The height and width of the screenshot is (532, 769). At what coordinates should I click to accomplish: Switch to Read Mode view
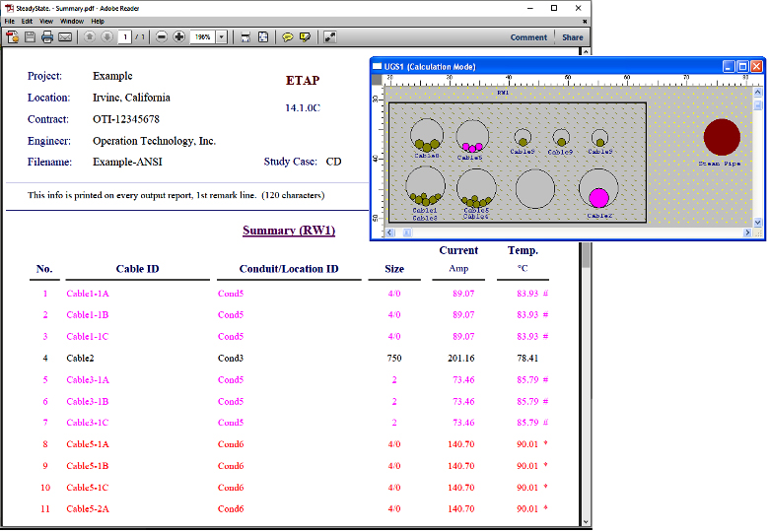point(329,37)
